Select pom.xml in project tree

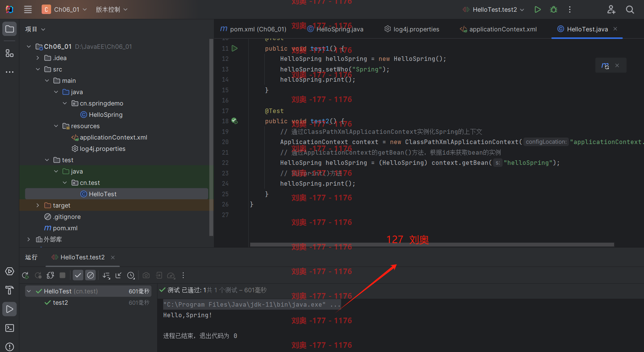[x=61, y=228]
